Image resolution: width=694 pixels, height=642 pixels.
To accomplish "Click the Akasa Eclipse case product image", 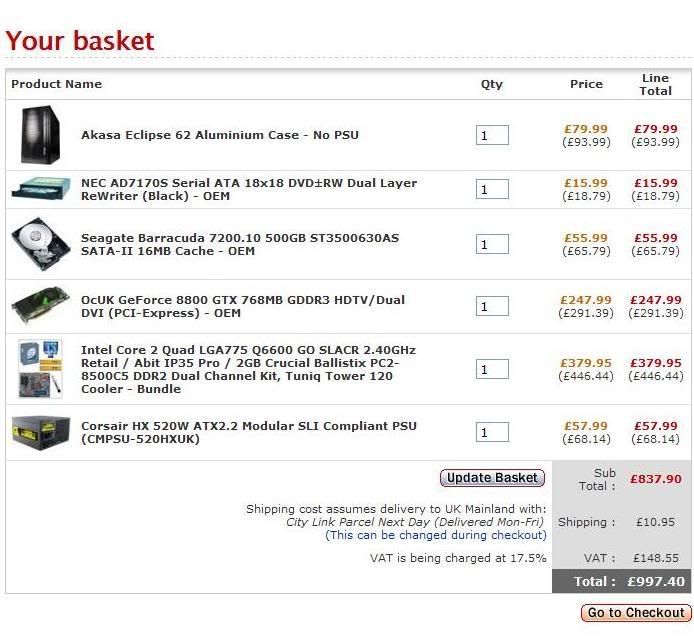I will point(41,135).
